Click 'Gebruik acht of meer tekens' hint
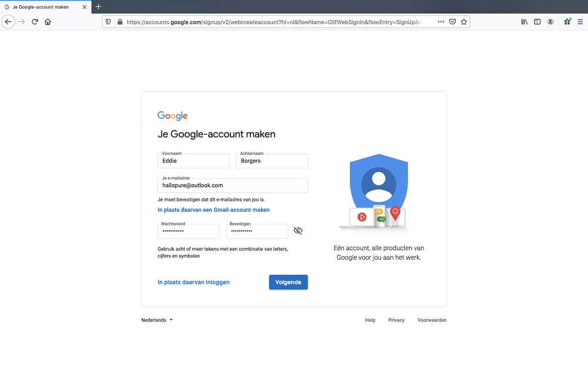The height and width of the screenshot is (368, 588). click(x=223, y=253)
